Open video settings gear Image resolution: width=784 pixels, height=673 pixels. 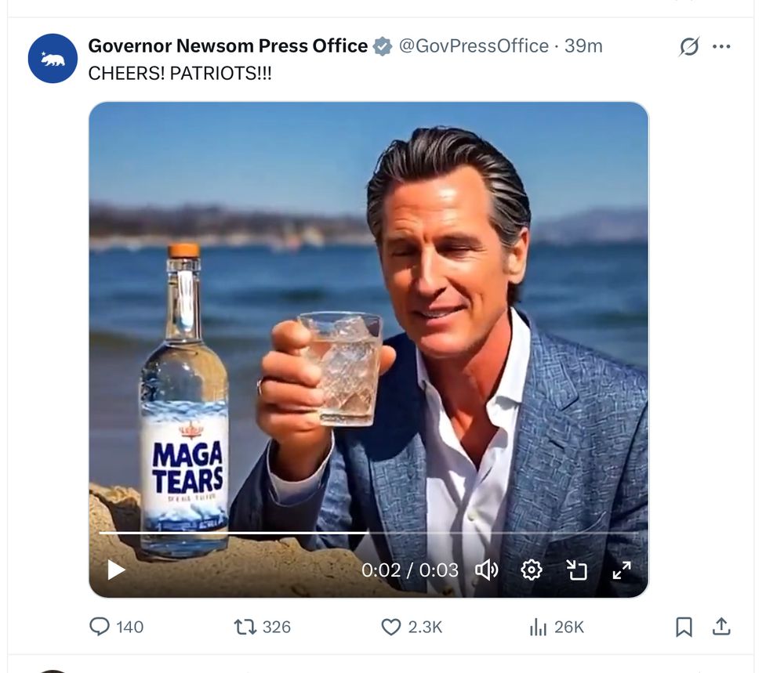click(x=532, y=570)
